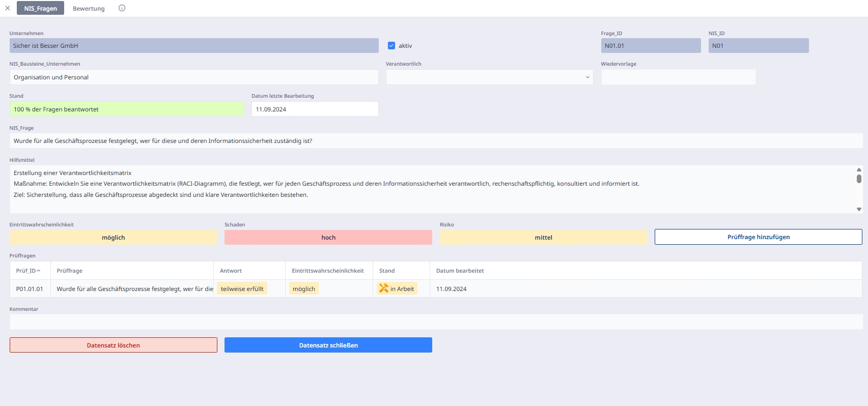
Task: Click Prüffrage hinzufügen button
Action: [758, 237]
